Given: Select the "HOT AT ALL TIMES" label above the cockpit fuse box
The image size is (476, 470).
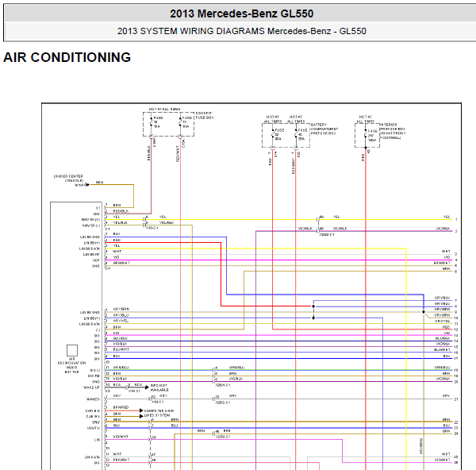Looking at the screenshot, I should (164, 109).
